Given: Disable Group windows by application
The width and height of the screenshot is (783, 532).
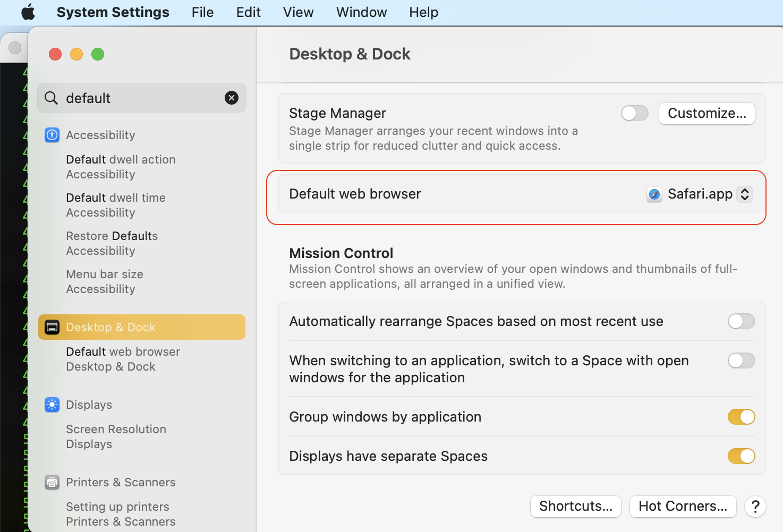Looking at the screenshot, I should coord(741,417).
